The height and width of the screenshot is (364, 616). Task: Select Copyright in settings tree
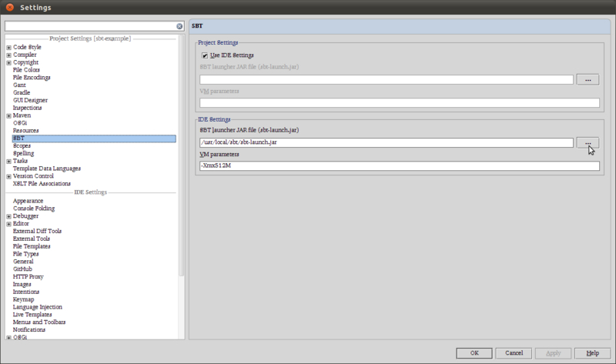point(25,62)
